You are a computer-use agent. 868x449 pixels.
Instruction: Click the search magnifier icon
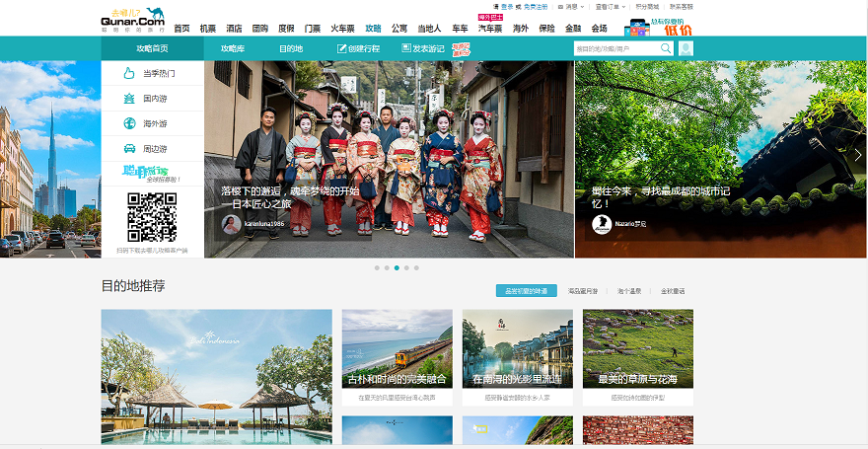point(667,48)
